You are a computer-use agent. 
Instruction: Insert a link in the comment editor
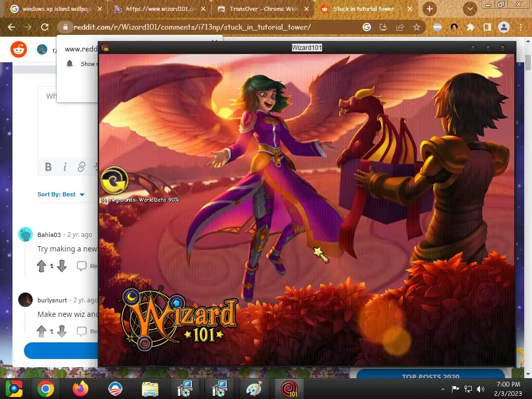click(81, 167)
